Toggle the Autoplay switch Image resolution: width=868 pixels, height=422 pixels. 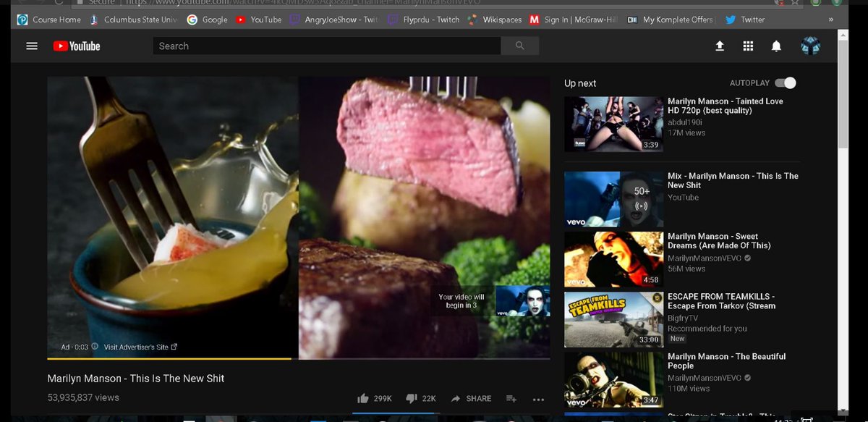[786, 83]
